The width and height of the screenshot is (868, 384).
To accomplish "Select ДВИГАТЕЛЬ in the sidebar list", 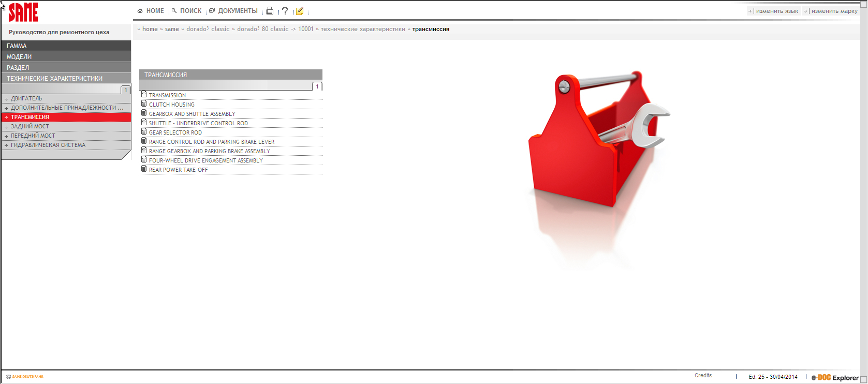I will point(26,98).
